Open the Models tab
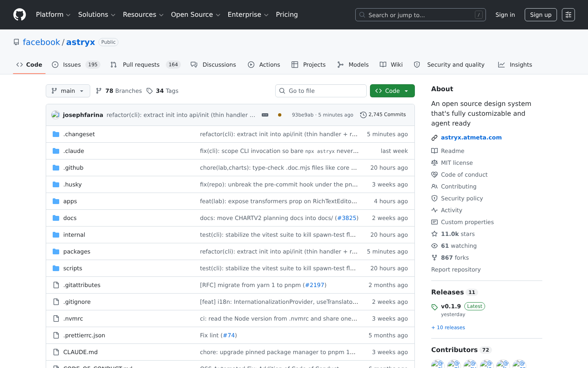The width and height of the screenshot is (588, 368). [353, 65]
